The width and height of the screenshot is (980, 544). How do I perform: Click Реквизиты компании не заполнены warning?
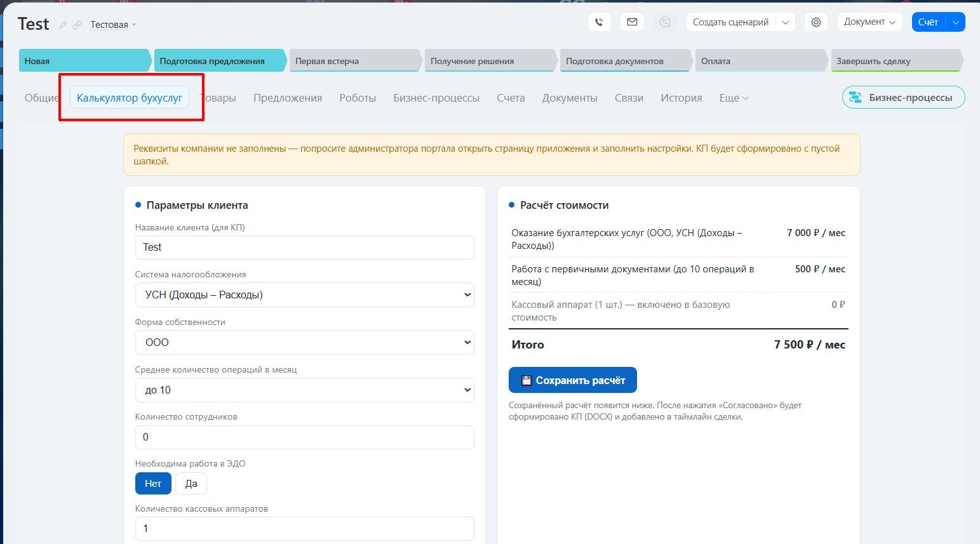[x=492, y=155]
